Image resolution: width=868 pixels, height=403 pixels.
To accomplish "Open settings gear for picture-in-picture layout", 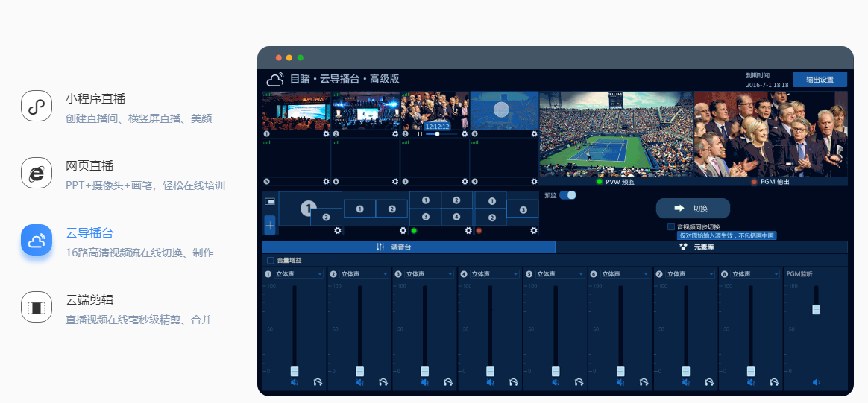I will pos(338,230).
